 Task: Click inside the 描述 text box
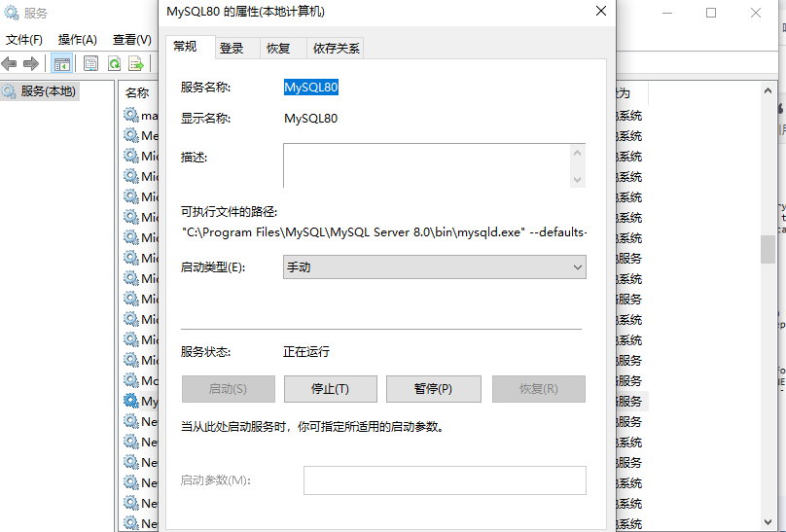click(427, 165)
